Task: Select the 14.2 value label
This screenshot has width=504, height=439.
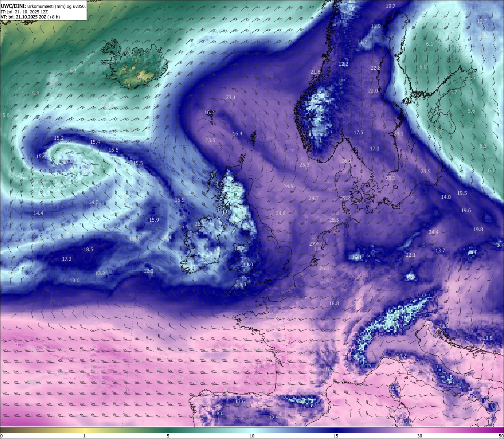Action: [x=401, y=356]
